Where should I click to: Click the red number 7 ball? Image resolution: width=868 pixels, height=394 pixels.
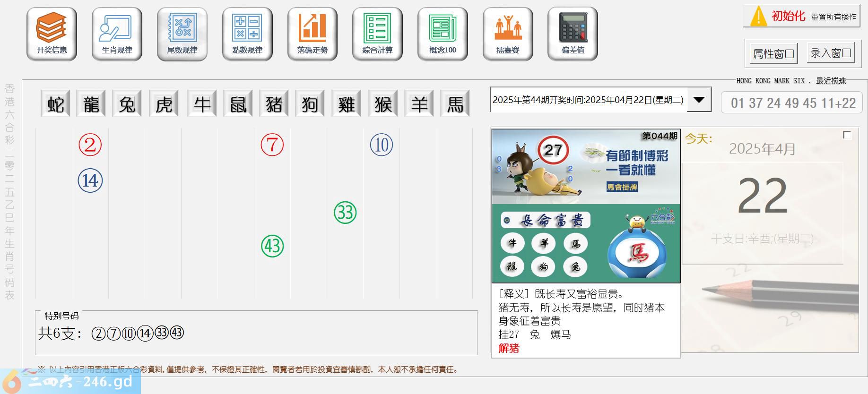[272, 145]
